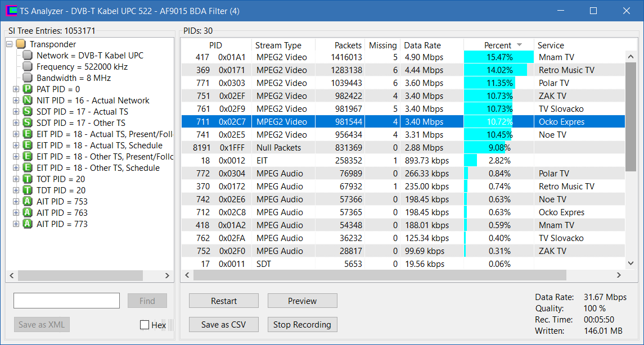Select the Transponder folder icon
Viewport: 644px width, 345px height.
pos(21,44)
